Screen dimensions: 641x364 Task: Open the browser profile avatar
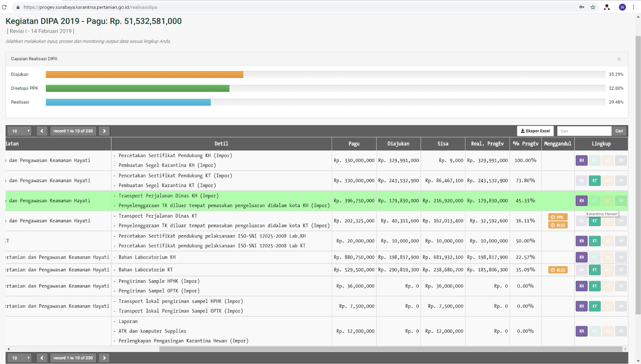(622, 7)
